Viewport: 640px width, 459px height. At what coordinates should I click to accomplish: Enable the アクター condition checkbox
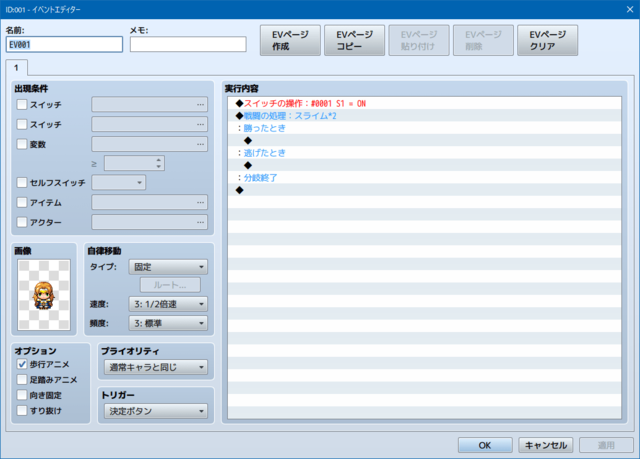[22, 222]
